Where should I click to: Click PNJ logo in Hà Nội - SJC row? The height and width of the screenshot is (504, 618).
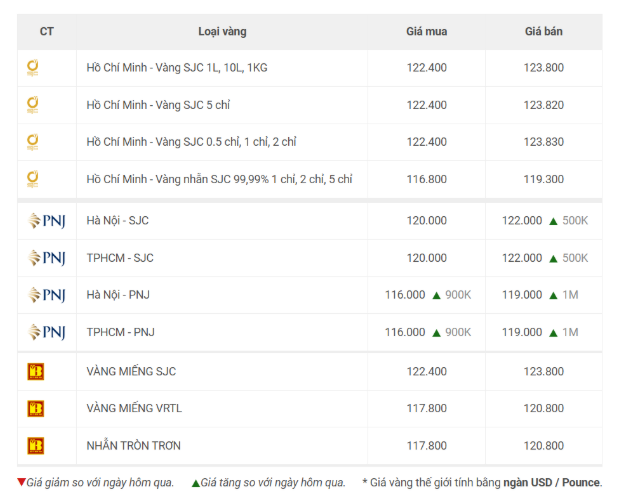(47, 221)
